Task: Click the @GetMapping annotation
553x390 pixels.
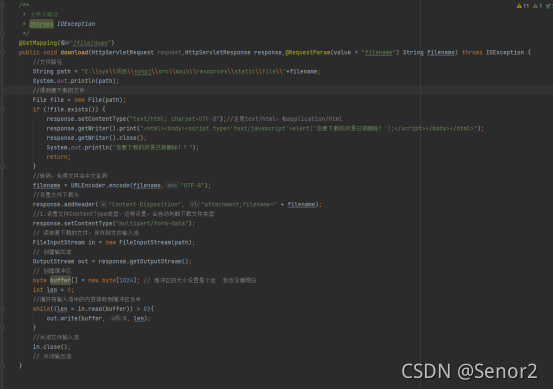Action: (x=38, y=43)
